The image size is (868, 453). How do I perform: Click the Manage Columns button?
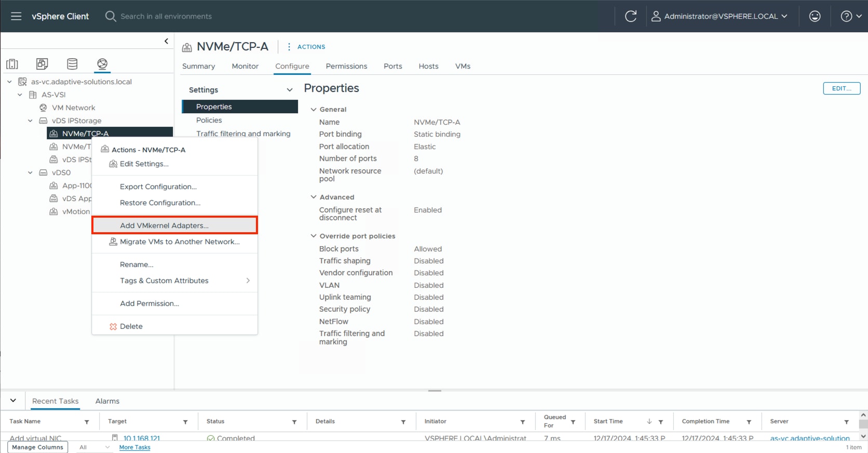[37, 447]
